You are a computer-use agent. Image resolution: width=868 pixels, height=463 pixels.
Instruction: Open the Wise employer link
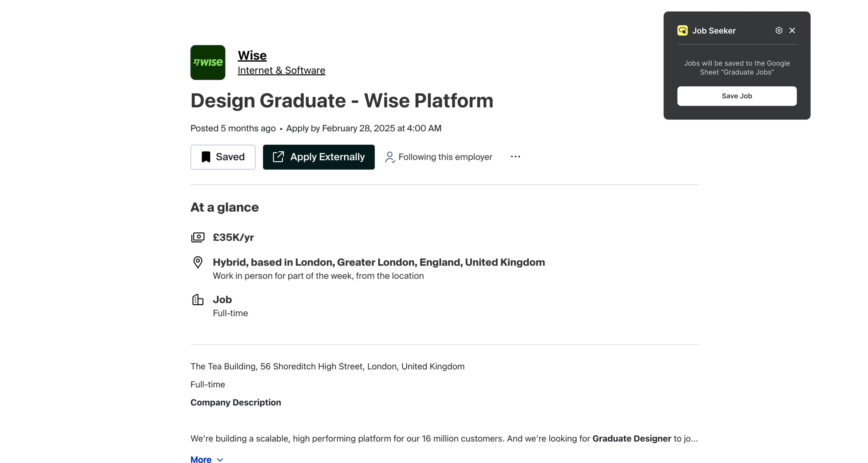click(252, 55)
